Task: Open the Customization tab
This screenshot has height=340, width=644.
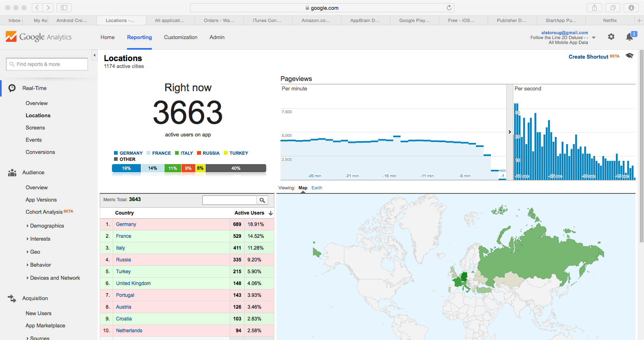Action: [x=181, y=37]
